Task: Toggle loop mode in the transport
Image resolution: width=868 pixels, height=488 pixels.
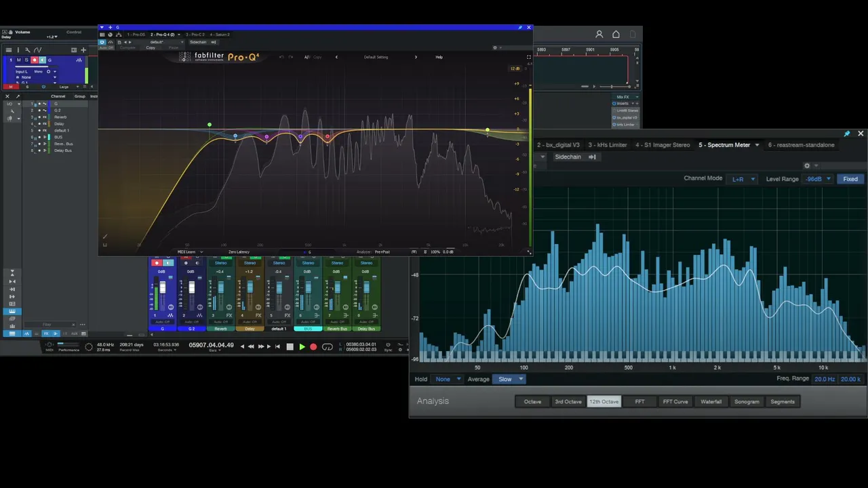Action: point(328,346)
